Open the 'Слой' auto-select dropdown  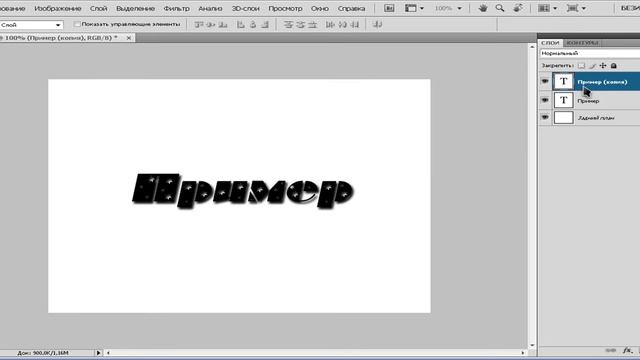coord(31,25)
